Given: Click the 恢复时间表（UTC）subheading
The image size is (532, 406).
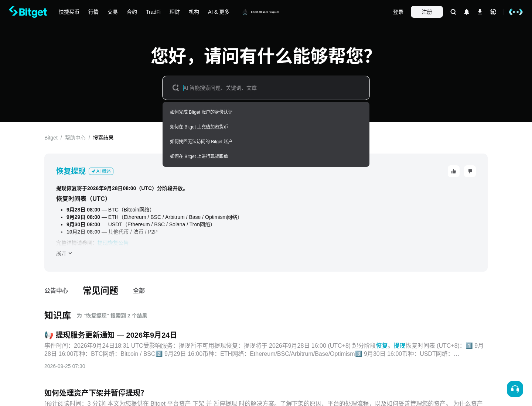Looking at the screenshot, I should pos(83,199).
